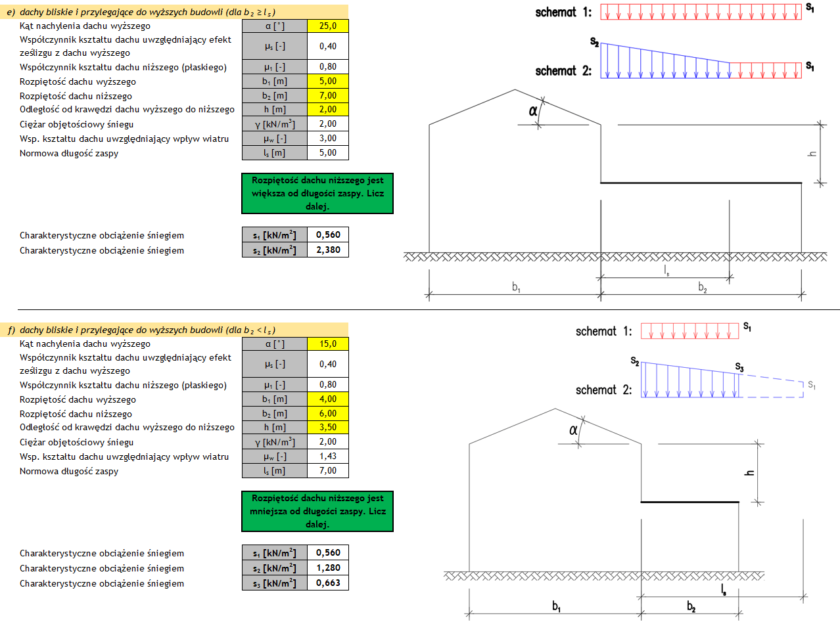Image resolution: width=840 pixels, height=624 pixels.
Task: Click green message saying roof span 'większa'
Action: (317, 193)
